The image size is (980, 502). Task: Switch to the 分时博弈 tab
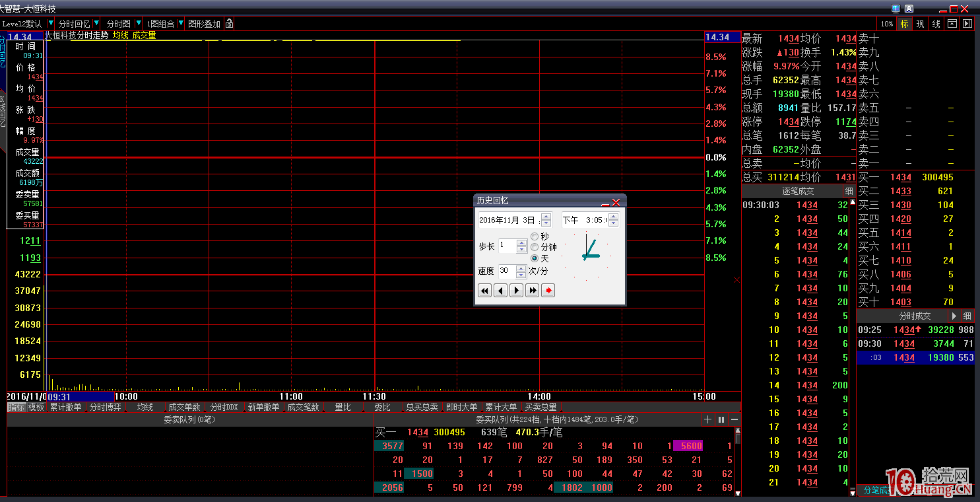pyautogui.click(x=106, y=408)
